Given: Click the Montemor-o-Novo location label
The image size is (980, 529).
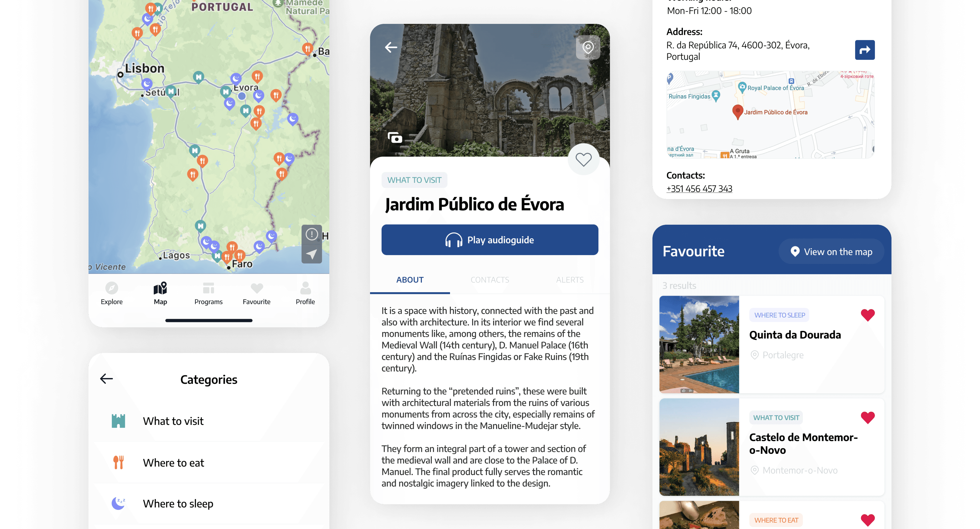Looking at the screenshot, I should click(800, 471).
